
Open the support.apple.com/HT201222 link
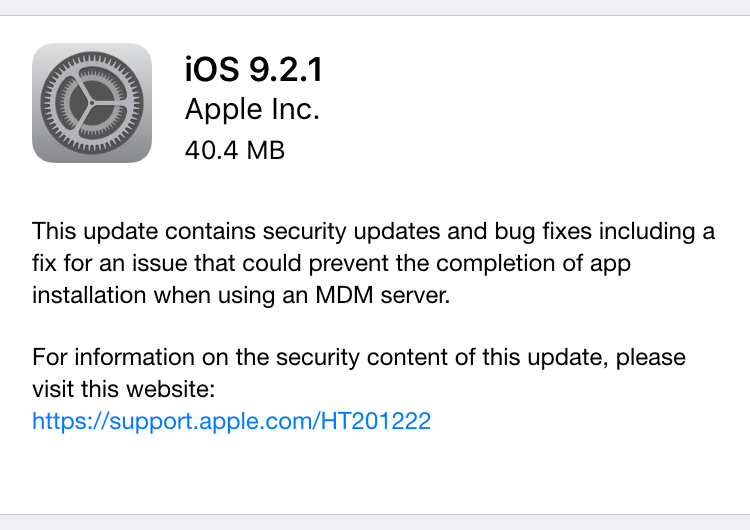coord(231,421)
